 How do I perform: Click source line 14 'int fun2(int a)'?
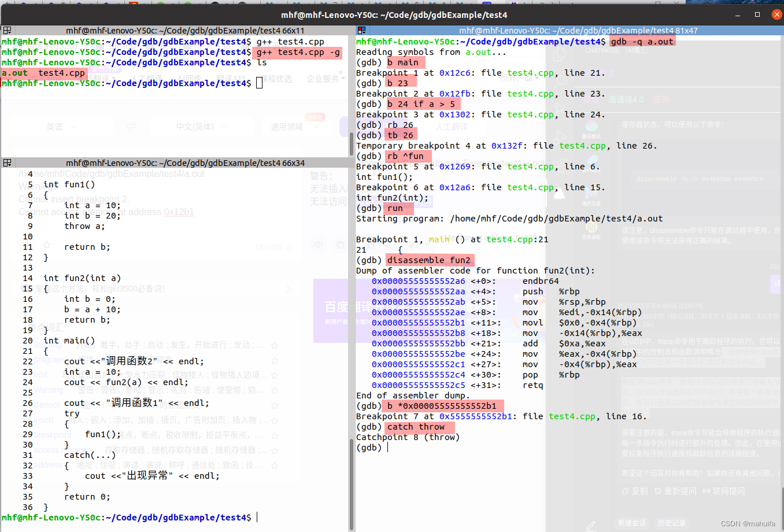point(82,278)
